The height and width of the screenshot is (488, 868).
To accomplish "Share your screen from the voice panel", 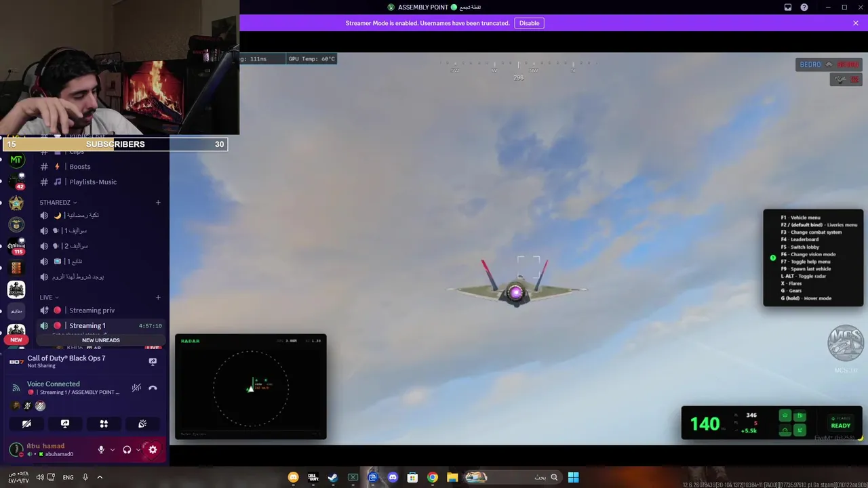I will tap(65, 424).
